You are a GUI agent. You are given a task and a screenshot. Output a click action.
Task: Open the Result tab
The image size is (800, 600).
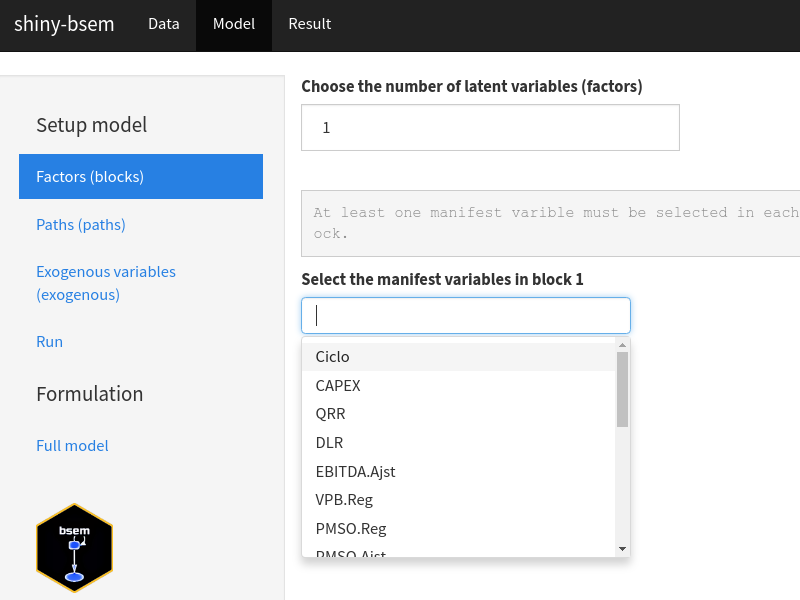309,24
